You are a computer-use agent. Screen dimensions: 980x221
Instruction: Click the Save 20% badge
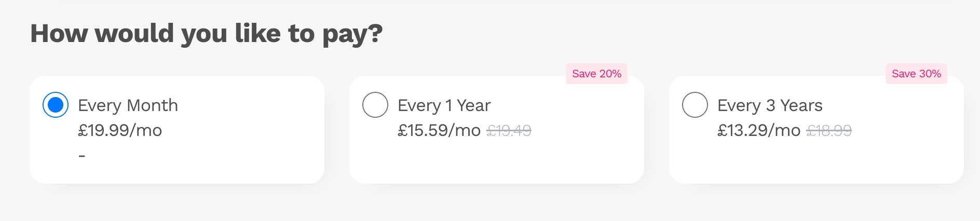[x=596, y=74]
